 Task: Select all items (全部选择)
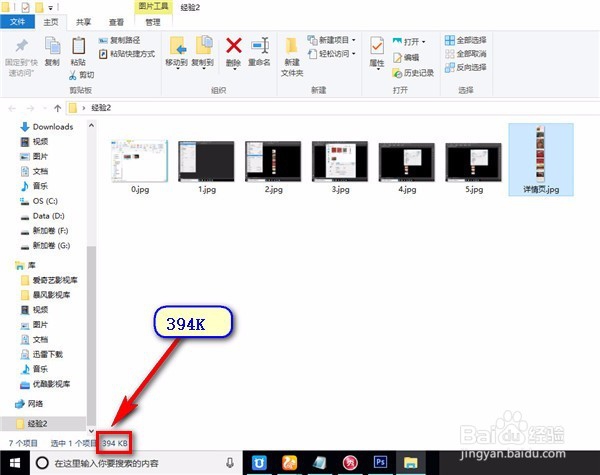(466, 40)
